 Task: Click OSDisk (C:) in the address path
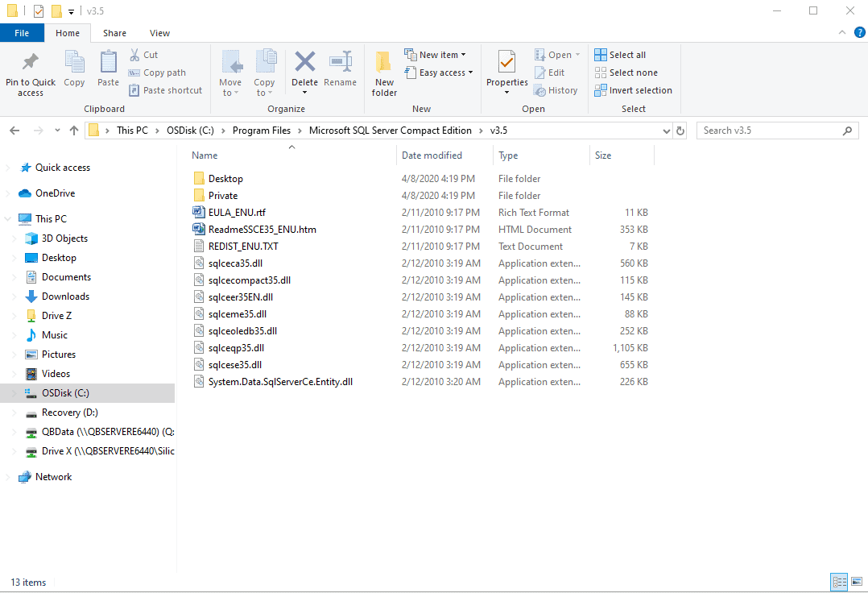190,131
